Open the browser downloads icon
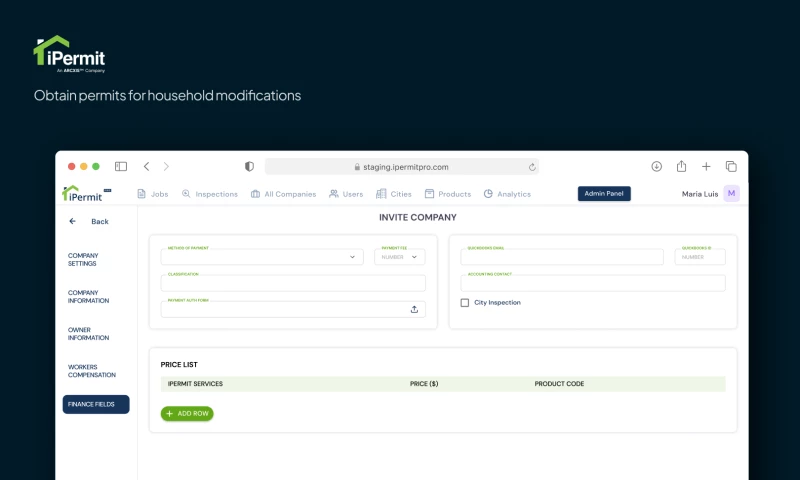 point(657,167)
